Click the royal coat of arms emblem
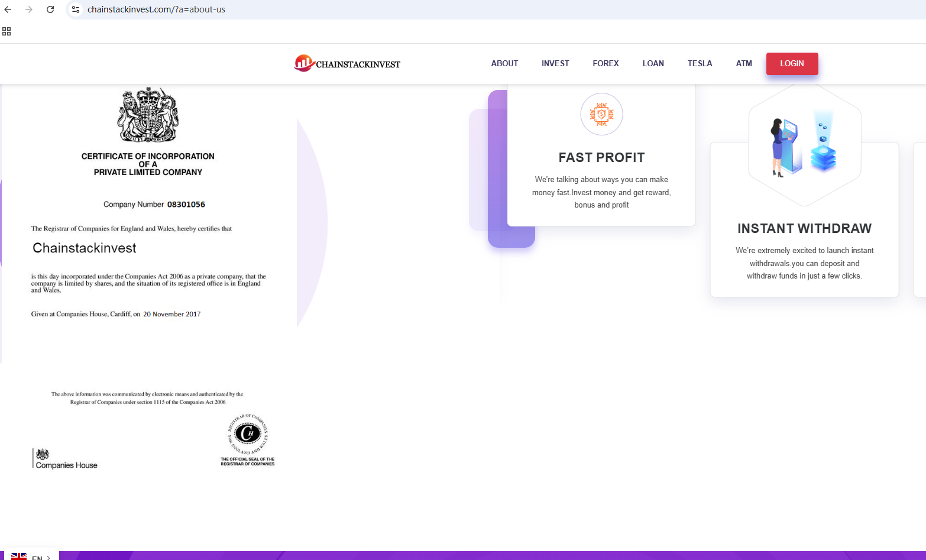The image size is (926, 560). 148,115
